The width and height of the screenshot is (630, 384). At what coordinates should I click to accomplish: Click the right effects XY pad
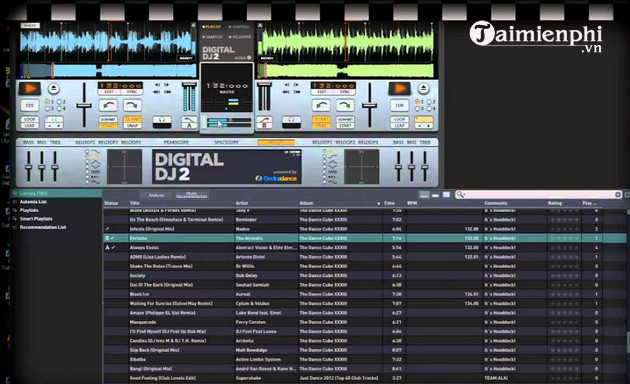(x=362, y=167)
